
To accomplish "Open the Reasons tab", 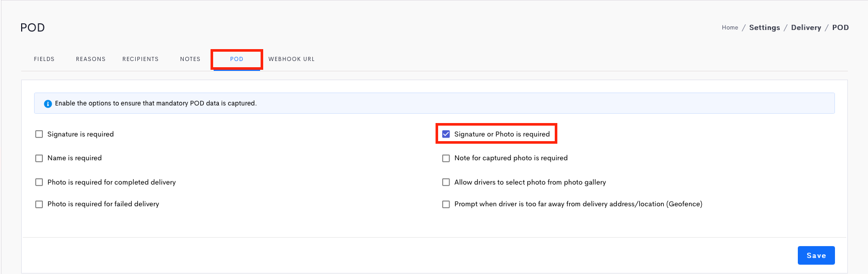I will pos(91,59).
